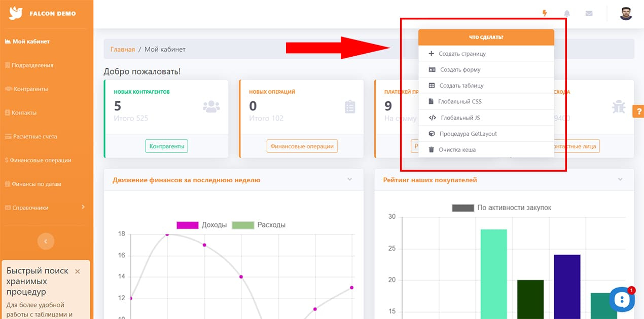Select Создать форму menu entry
The width and height of the screenshot is (644, 319).
coord(486,69)
